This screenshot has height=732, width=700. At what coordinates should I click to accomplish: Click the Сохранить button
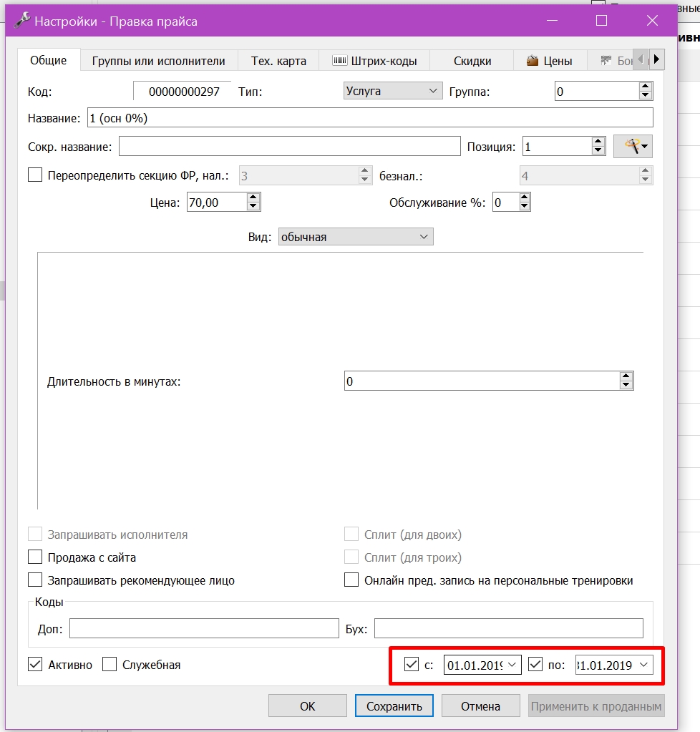394,706
